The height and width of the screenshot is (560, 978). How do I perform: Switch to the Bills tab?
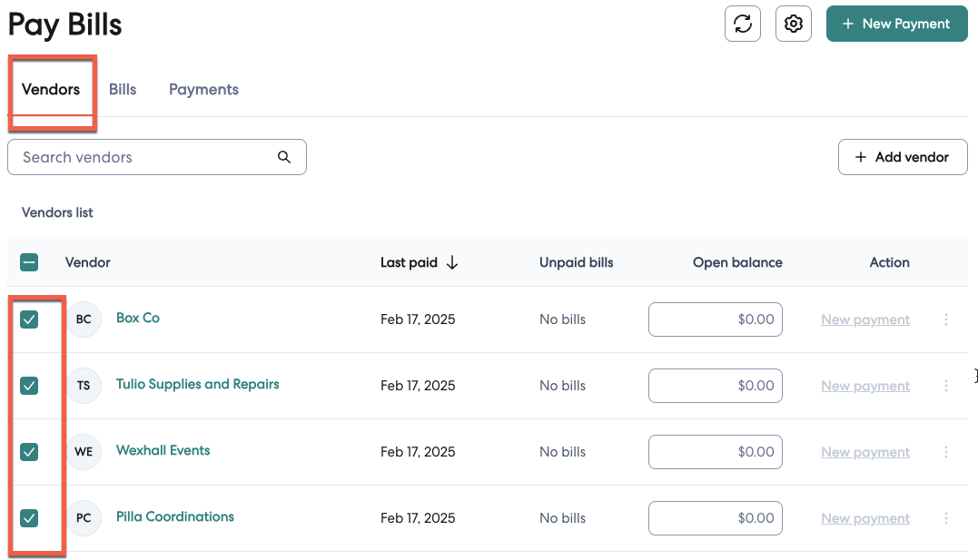(x=123, y=89)
